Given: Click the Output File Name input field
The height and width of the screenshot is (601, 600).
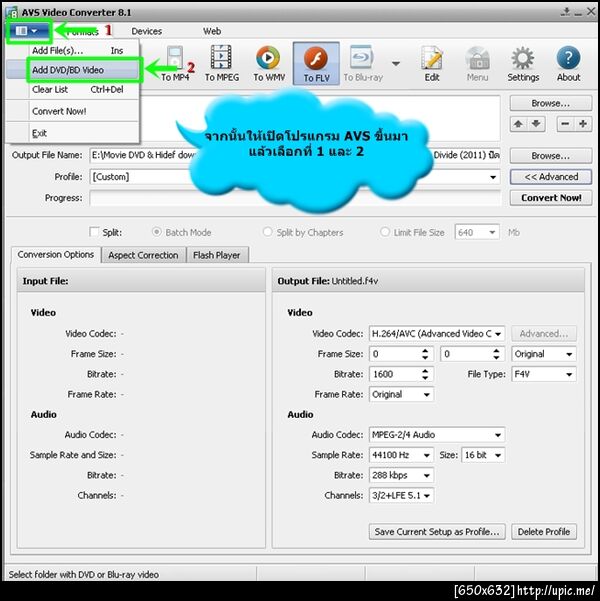Looking at the screenshot, I should [x=295, y=155].
